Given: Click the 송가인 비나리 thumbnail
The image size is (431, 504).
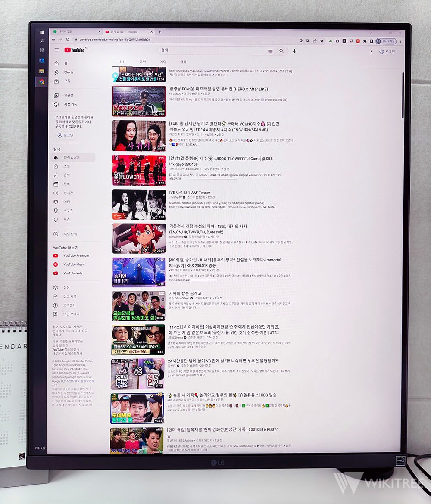Looking at the screenshot, I should 139,272.
